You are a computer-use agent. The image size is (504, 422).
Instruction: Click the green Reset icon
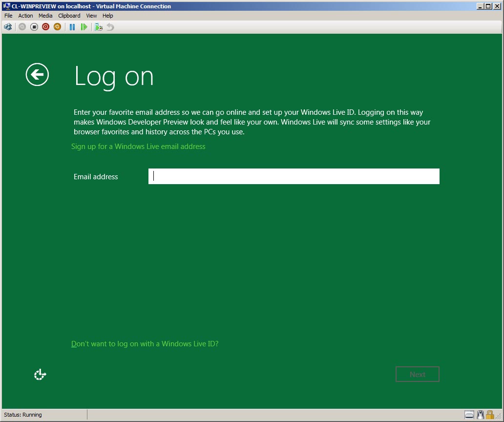(x=84, y=27)
